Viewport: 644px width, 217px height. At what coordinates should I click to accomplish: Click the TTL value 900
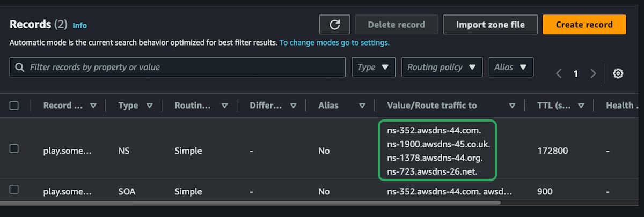(x=545, y=191)
